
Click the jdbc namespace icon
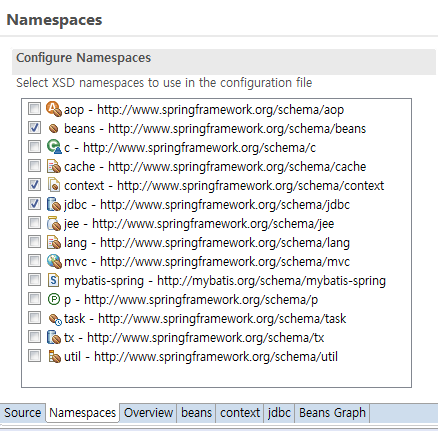click(x=54, y=204)
